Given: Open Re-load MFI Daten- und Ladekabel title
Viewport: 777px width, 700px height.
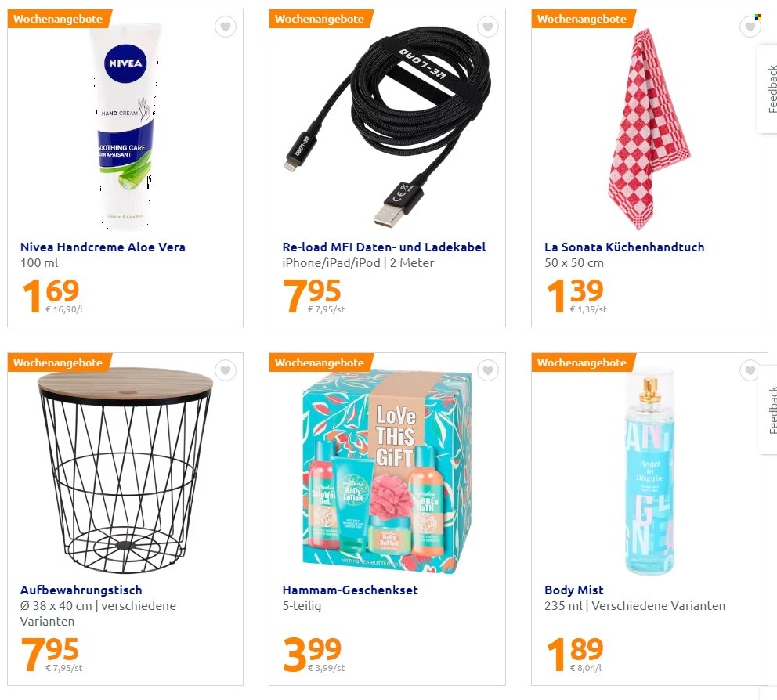Looking at the screenshot, I should 384,247.
